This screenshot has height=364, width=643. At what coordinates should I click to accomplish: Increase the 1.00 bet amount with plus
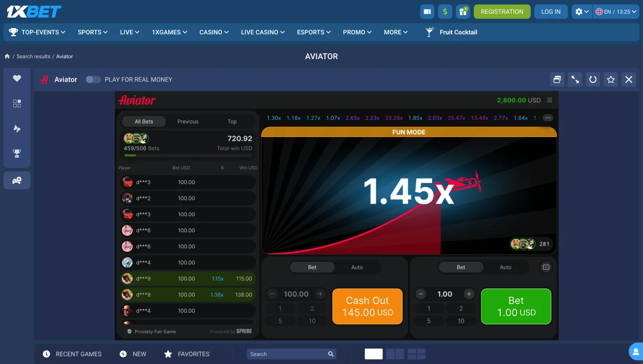point(469,294)
